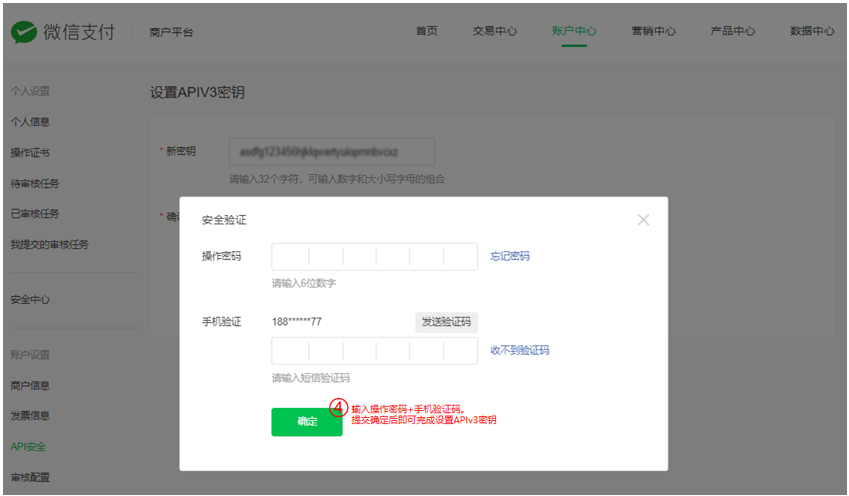This screenshot has height=496, width=849.
Task: Click 发送验证码 button
Action: [x=447, y=322]
